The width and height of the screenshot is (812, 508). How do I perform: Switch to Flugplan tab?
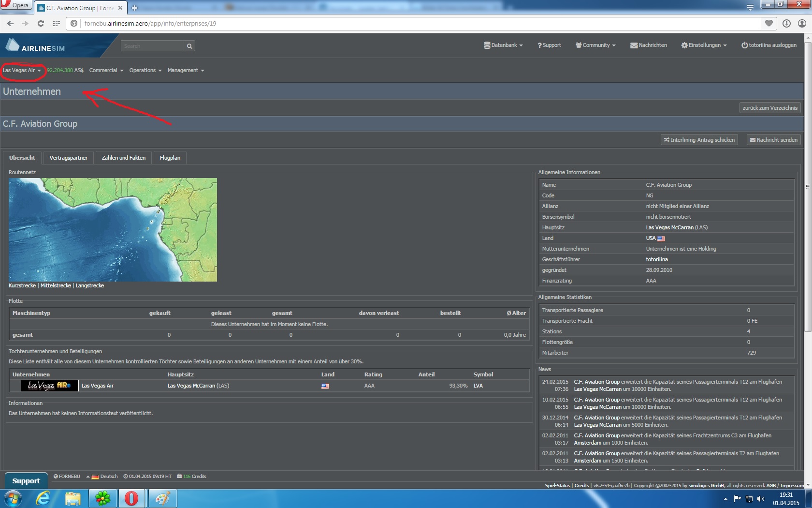tap(170, 158)
